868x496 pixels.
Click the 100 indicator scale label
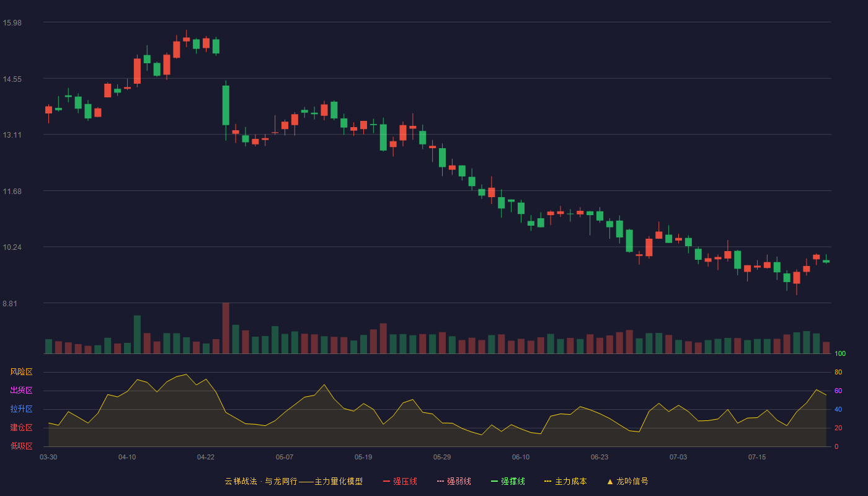point(840,353)
